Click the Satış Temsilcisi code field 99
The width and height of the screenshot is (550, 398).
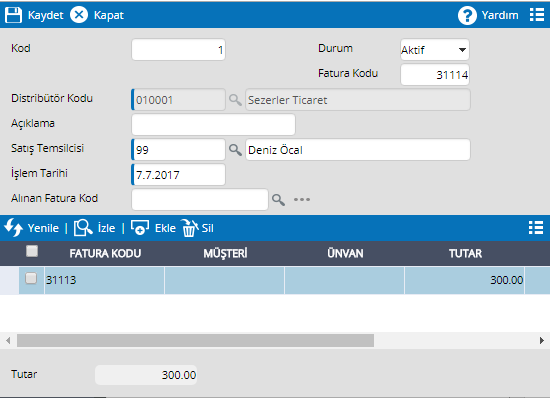(x=178, y=150)
